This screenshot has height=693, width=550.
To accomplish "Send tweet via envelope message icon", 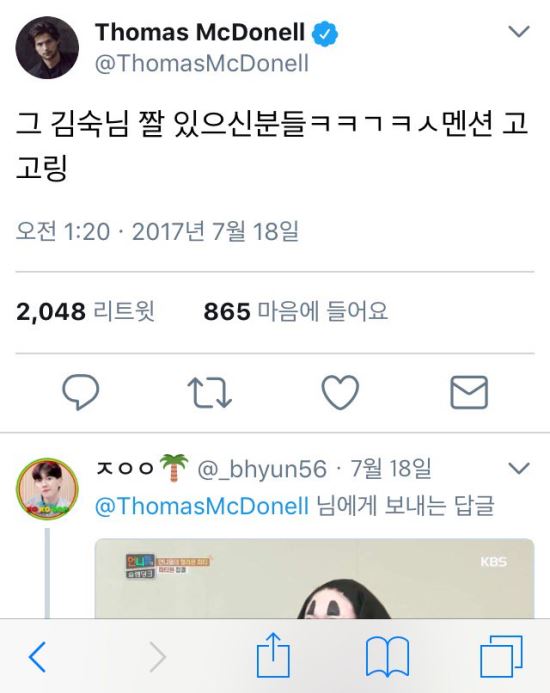I will point(469,392).
